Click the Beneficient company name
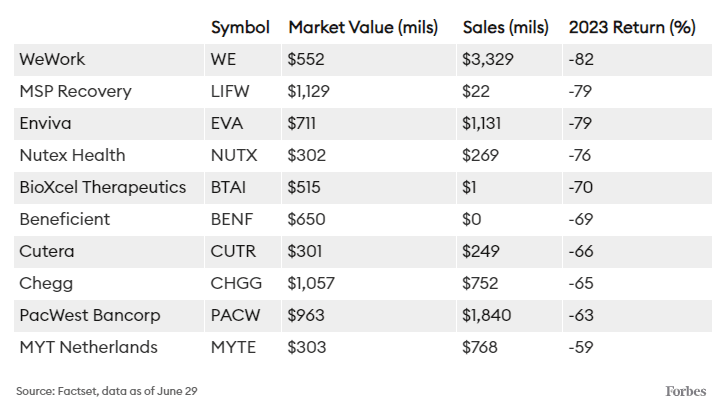Screen dimensions: 720x410 click(x=65, y=219)
